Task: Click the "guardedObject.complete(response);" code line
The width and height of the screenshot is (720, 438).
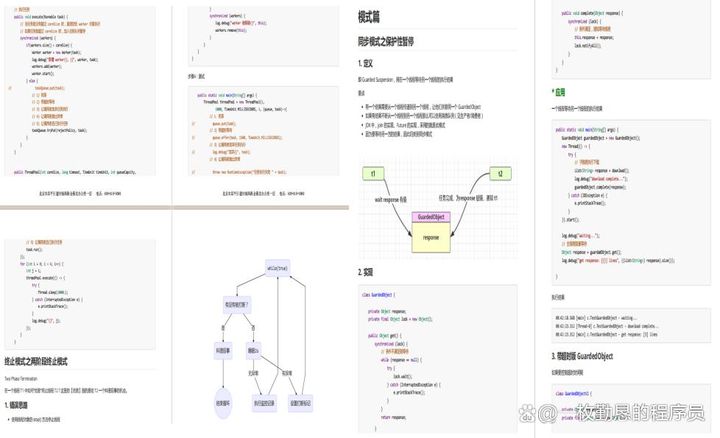Action: coord(601,187)
